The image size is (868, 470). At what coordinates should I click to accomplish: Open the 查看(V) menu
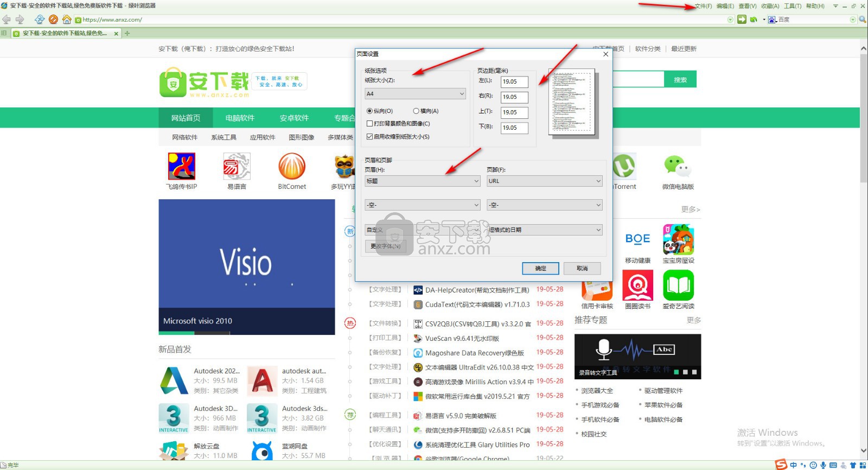(x=748, y=6)
